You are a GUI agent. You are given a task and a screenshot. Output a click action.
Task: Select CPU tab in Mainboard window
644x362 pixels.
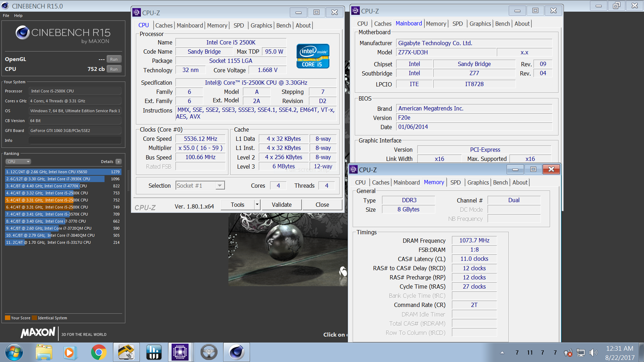coord(363,24)
